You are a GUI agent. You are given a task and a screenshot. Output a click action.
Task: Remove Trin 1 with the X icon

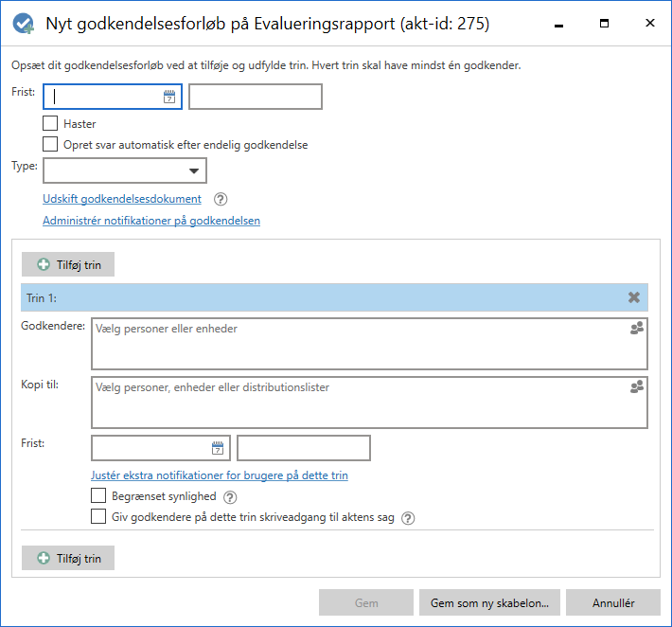tap(634, 297)
